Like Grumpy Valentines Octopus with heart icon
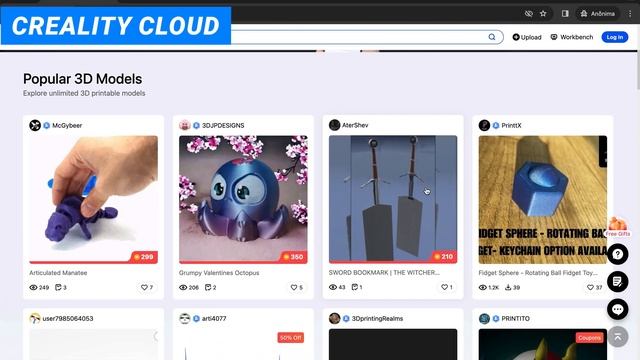The height and width of the screenshot is (360, 640). pos(293,287)
